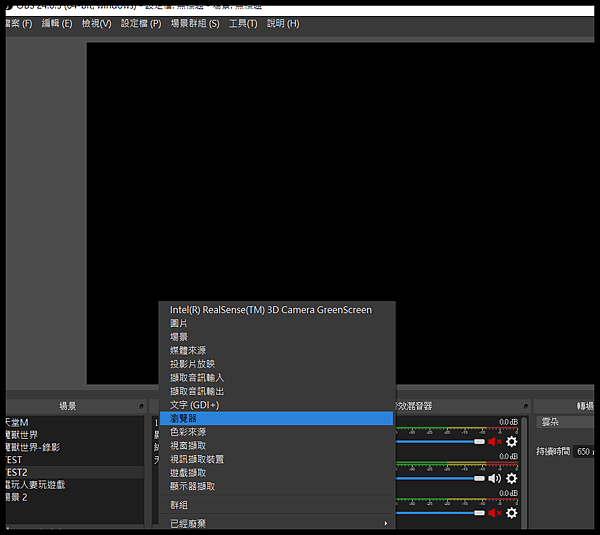This screenshot has width=600, height=535.
Task: Select the 天堂M scene
Action: tap(75, 422)
